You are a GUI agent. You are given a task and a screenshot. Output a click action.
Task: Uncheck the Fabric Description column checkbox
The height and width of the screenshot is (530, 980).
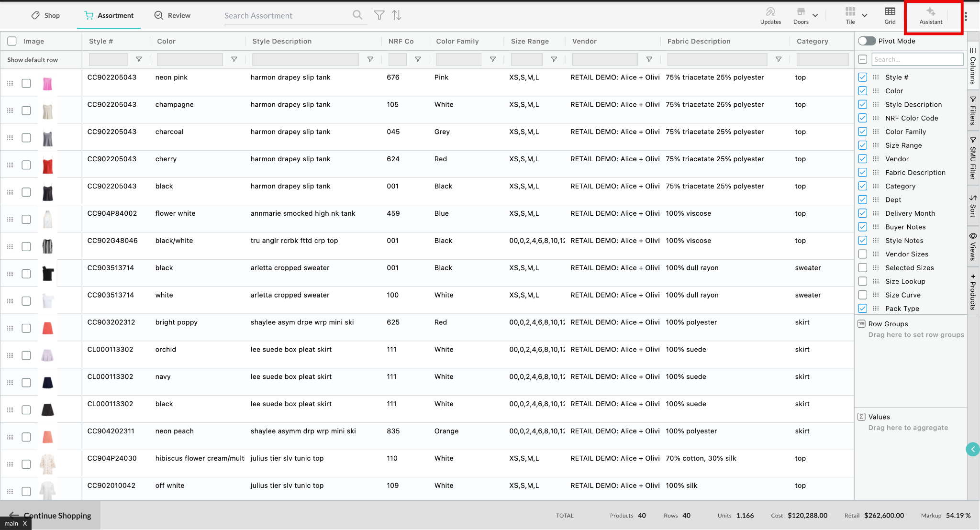(x=862, y=172)
